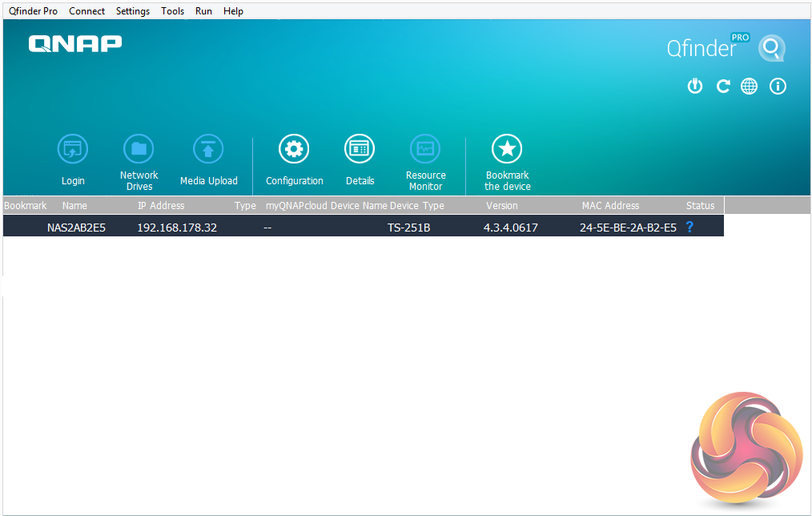Sort by the Name column header

[x=74, y=206]
